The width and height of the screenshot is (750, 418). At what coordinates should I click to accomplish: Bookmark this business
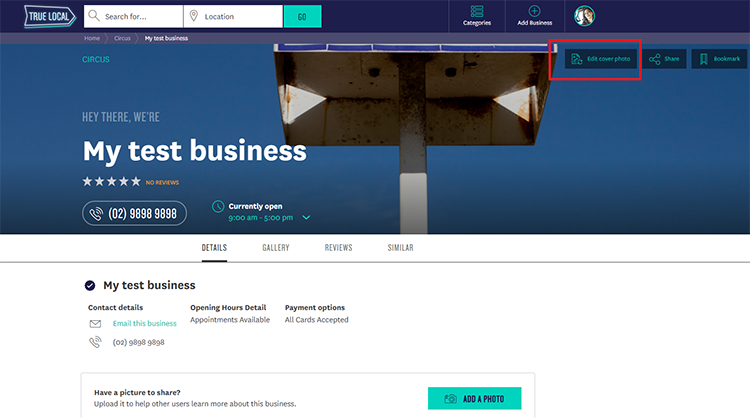719,59
